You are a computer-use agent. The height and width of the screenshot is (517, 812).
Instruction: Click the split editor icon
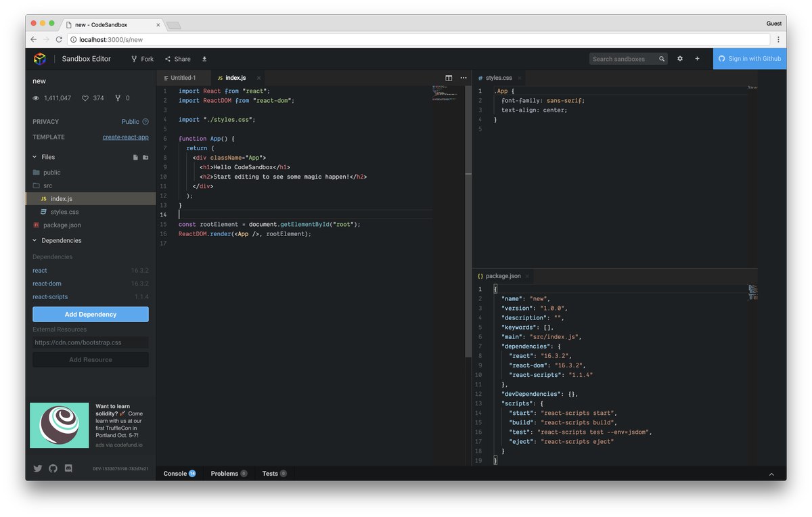click(x=449, y=78)
